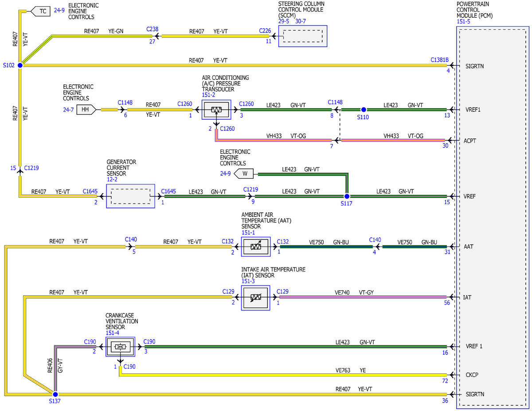Click the W off-page connector symbol
Viewport: 532px width, 411px height.
244,173
